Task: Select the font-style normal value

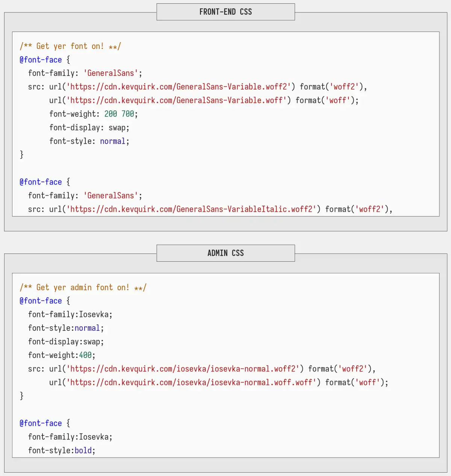Action: 112,141
